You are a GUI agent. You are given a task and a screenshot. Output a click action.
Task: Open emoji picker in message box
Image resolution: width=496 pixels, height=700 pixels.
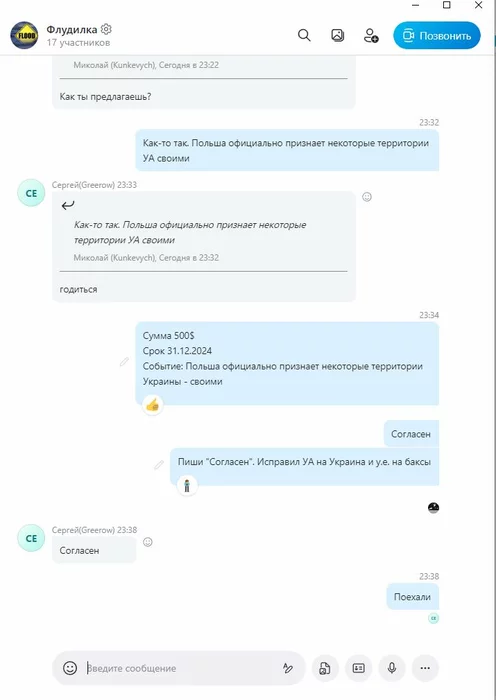pos(70,668)
